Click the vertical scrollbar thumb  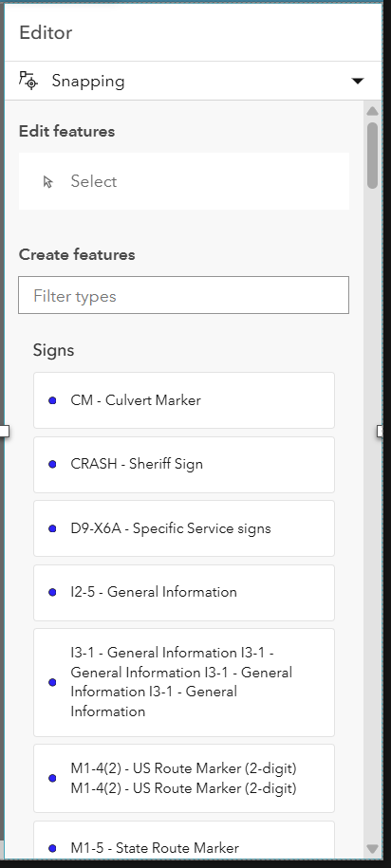(x=372, y=156)
